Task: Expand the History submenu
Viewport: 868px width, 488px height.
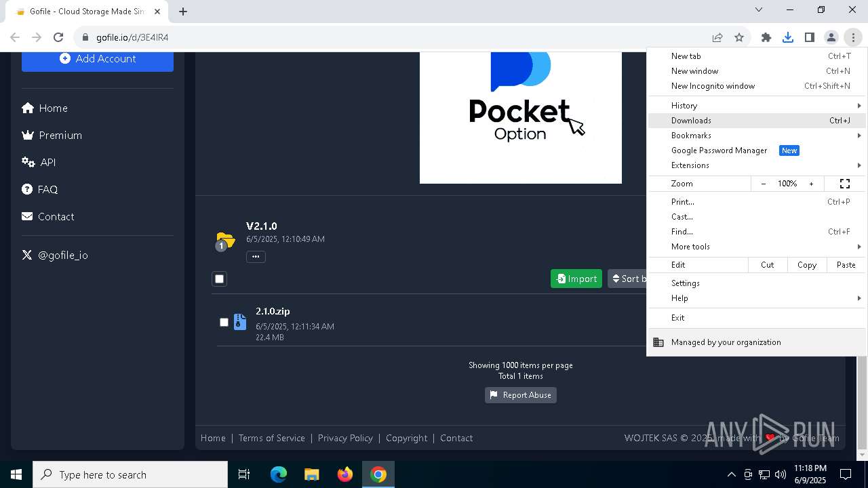Action: [x=757, y=106]
